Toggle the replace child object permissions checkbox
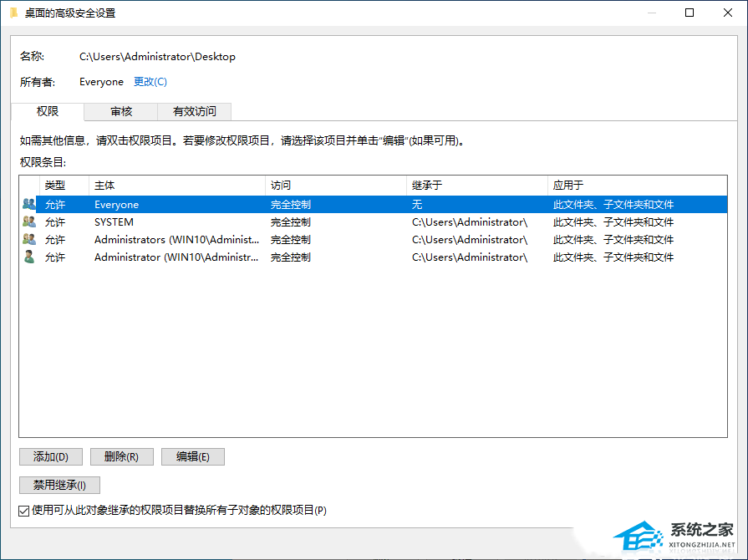 (x=24, y=511)
